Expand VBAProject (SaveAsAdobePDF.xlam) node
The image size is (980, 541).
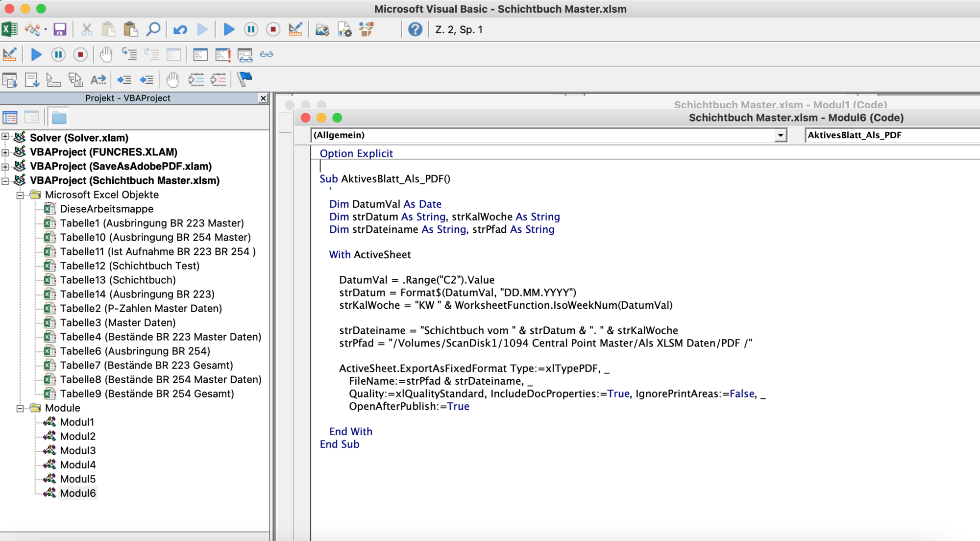point(5,166)
